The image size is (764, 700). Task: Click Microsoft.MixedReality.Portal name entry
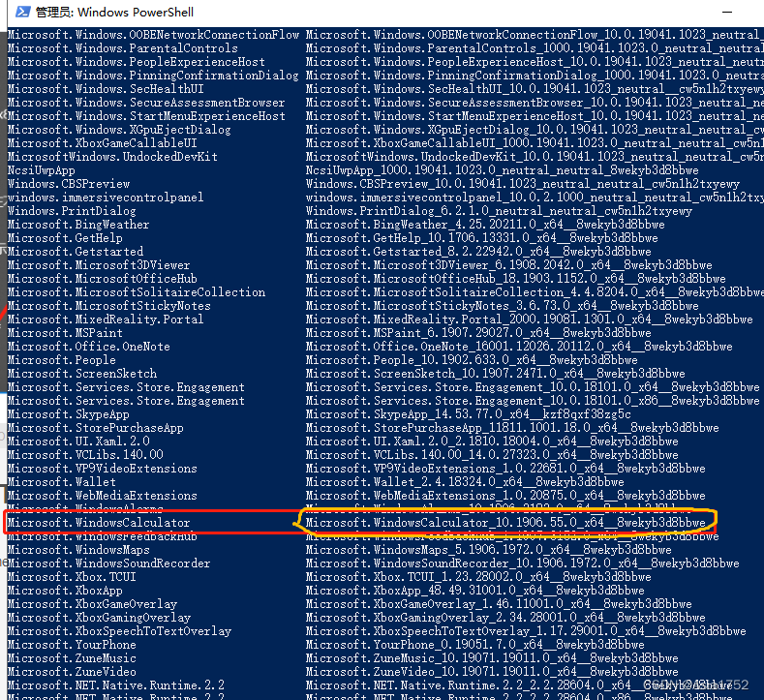pyautogui.click(x=106, y=320)
